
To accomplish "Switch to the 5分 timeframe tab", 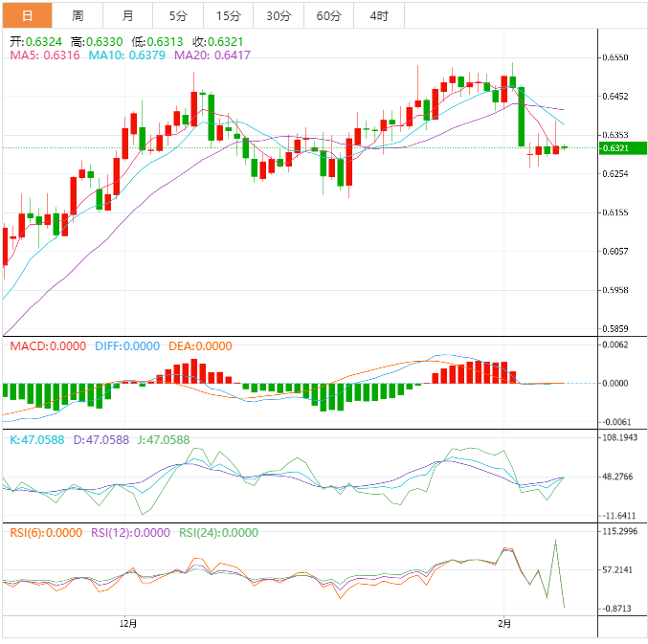I will point(178,16).
